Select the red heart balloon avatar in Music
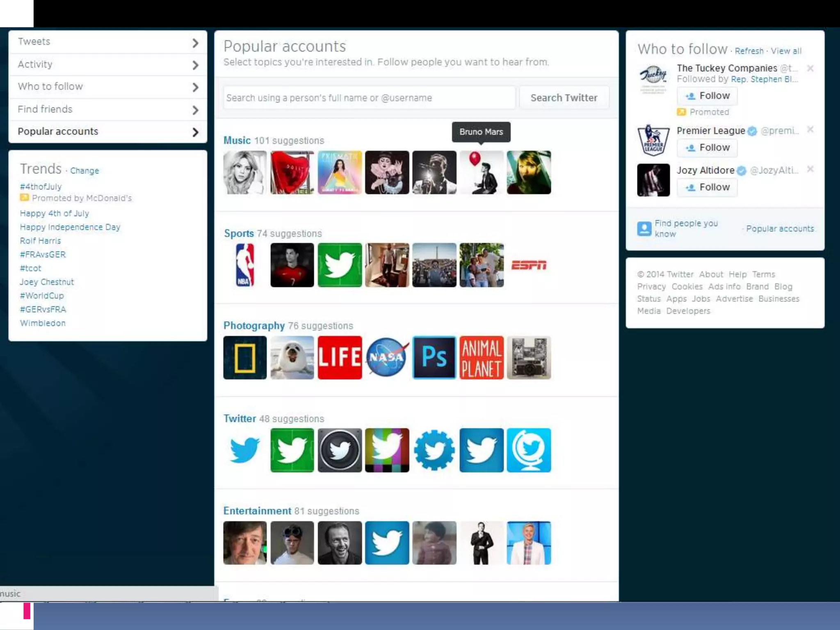 (x=292, y=172)
